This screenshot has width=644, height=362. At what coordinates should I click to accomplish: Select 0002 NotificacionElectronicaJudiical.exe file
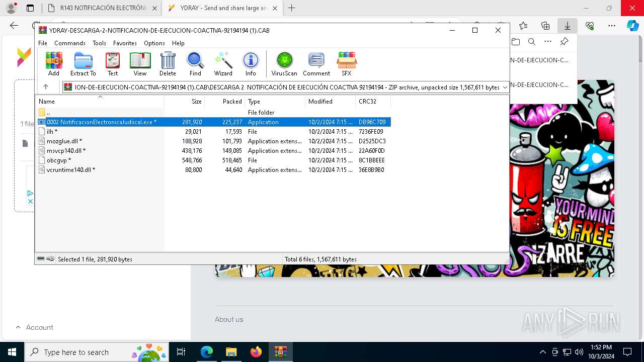[x=213, y=122]
